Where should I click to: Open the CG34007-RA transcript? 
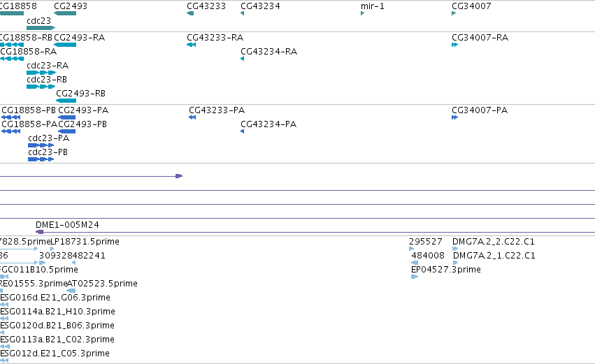(x=454, y=45)
